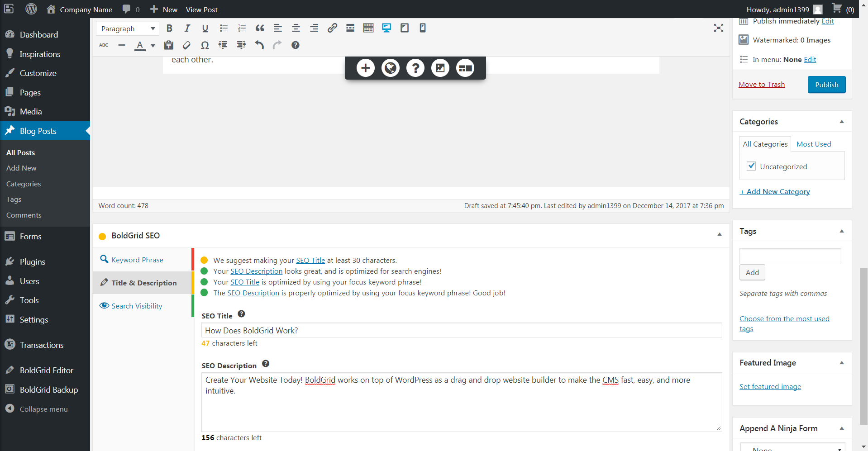868x451 pixels.
Task: Insert a bulleted list
Action: click(x=224, y=28)
